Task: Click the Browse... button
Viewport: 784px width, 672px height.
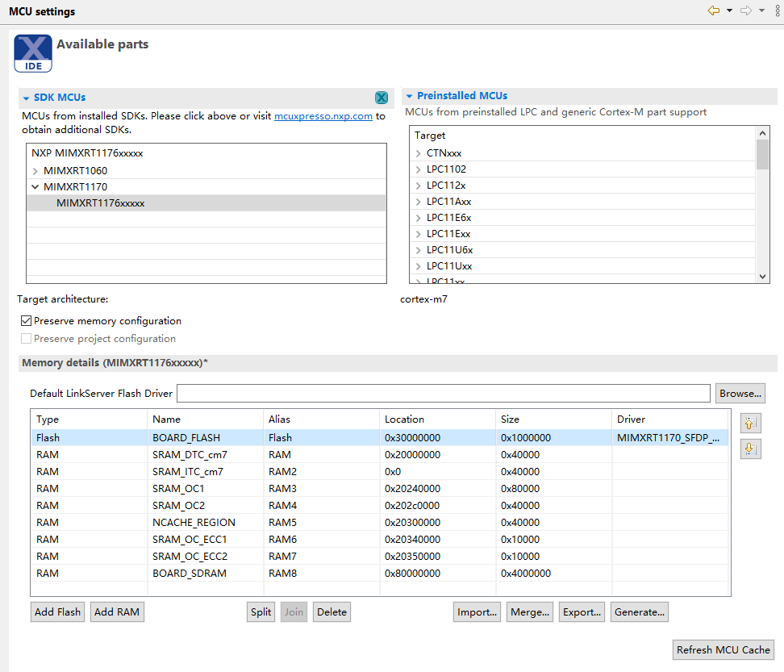Action: point(740,394)
